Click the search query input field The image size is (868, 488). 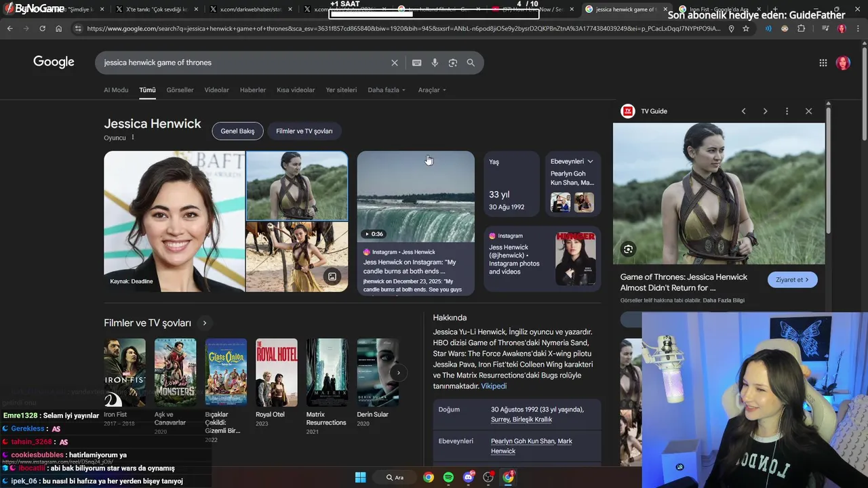pos(244,62)
